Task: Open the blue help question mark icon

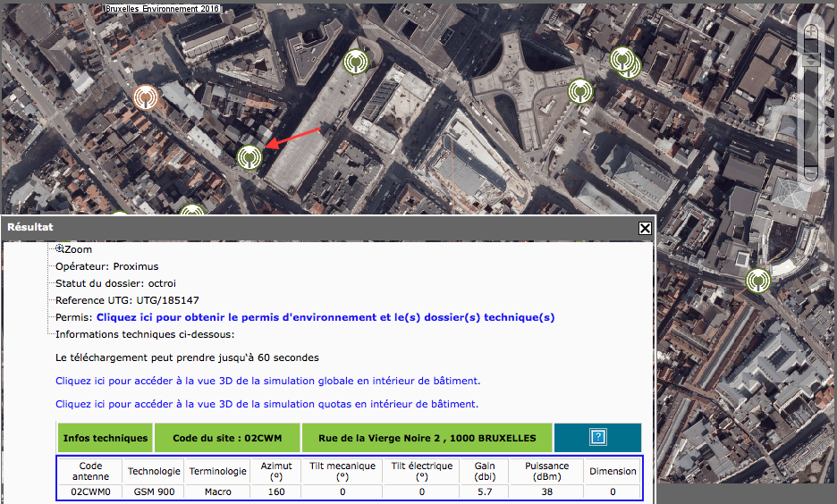Action: click(x=598, y=438)
